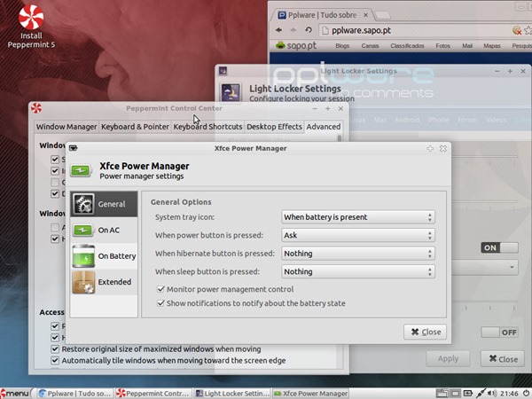The image size is (532, 399).
Task: Reload the pplware page in the browser
Action: click(x=309, y=30)
